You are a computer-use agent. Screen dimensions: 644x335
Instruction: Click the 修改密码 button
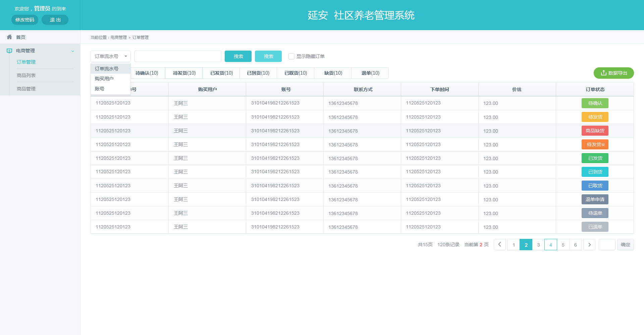[25, 20]
